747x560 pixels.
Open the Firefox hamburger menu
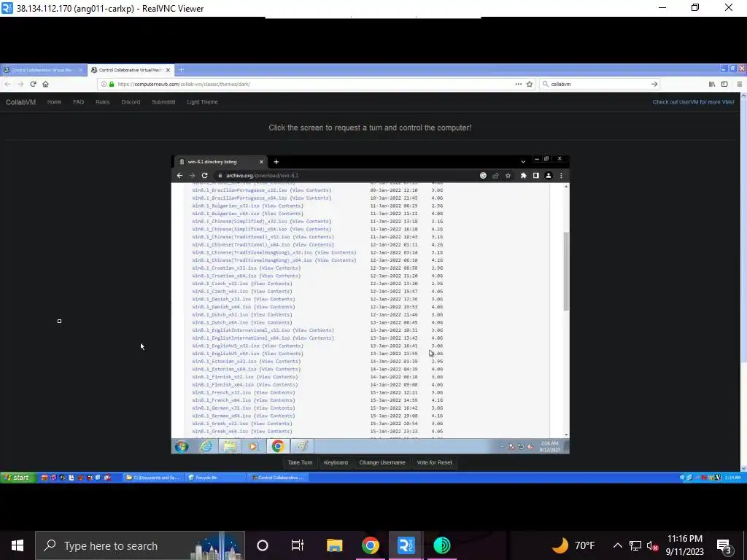(740, 84)
